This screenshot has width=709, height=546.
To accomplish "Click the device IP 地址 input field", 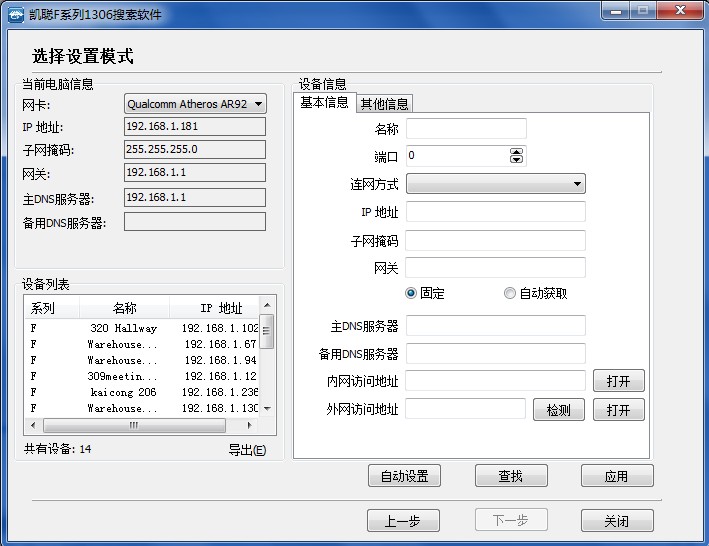I will [x=496, y=212].
